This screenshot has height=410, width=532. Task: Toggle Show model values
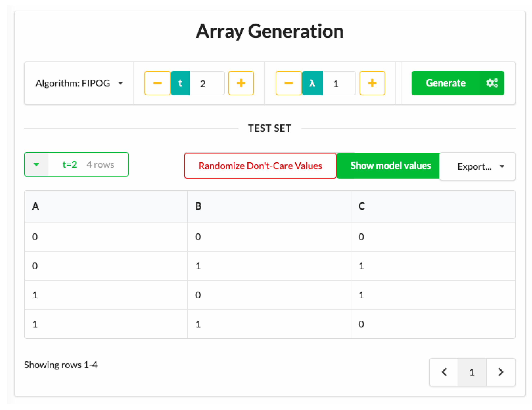point(390,166)
